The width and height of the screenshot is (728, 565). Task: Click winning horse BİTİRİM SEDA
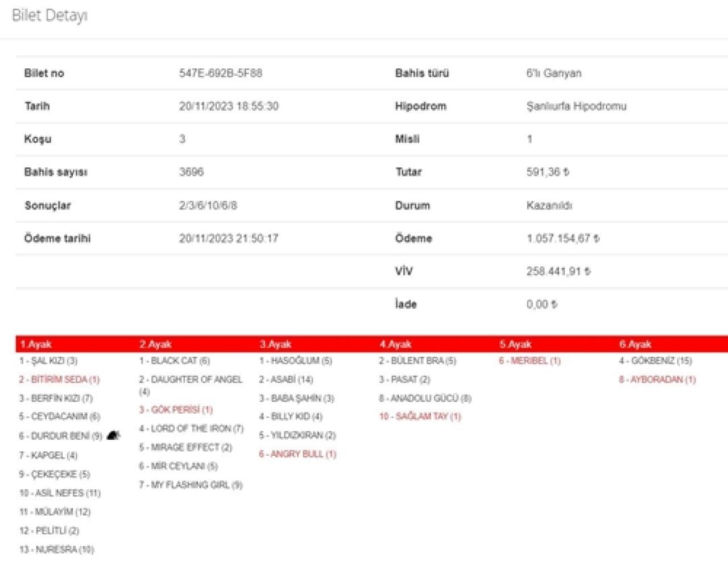point(59,380)
